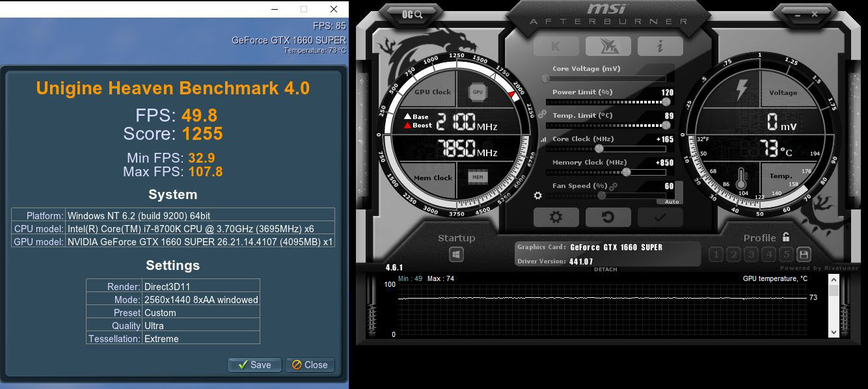Click the Quality value Ultra
This screenshot has height=389, width=868.
pyautogui.click(x=154, y=326)
